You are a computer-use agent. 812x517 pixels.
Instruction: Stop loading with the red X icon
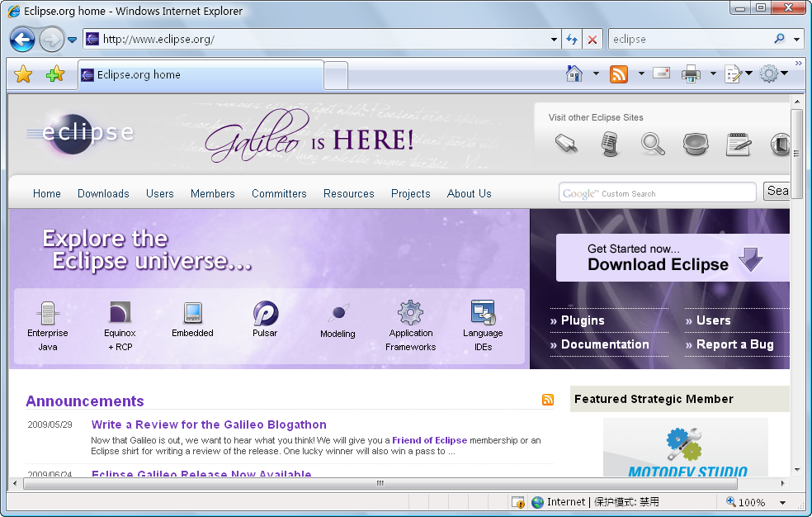[x=592, y=40]
